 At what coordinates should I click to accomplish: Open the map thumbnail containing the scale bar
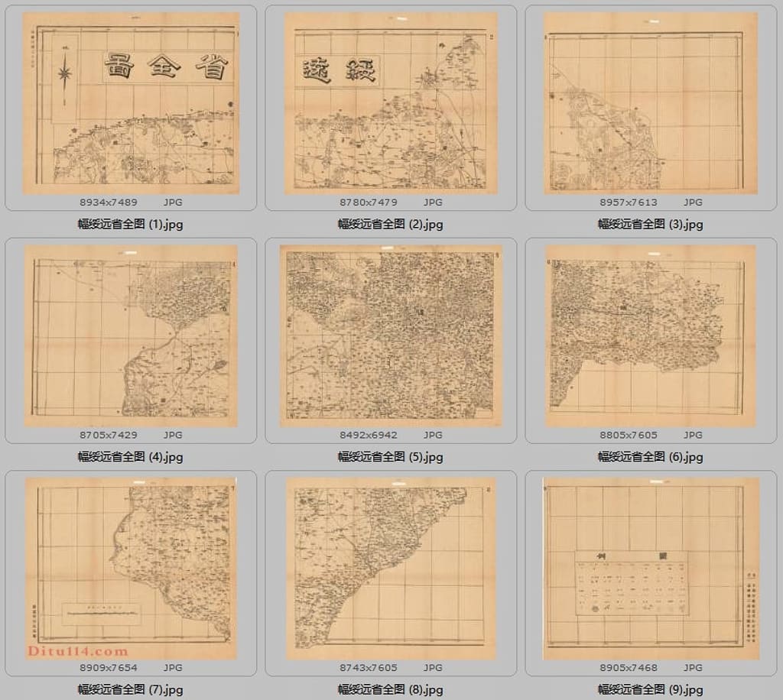point(130,569)
